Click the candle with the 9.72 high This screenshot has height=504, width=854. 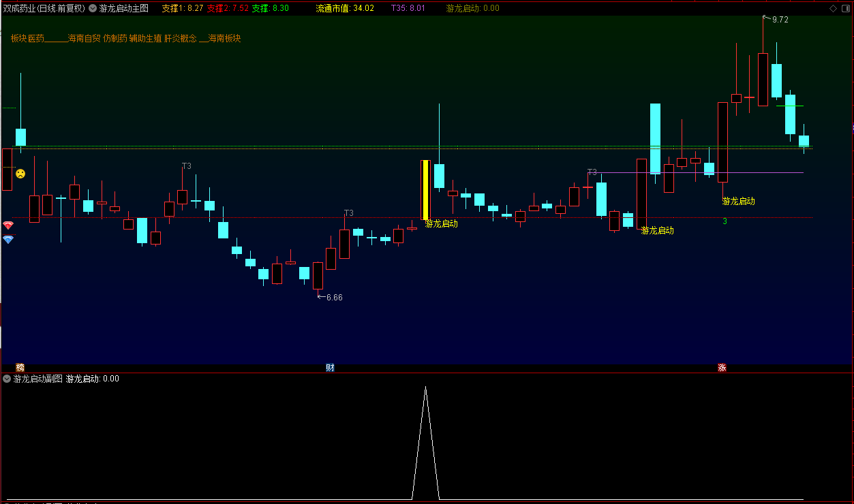pos(763,79)
